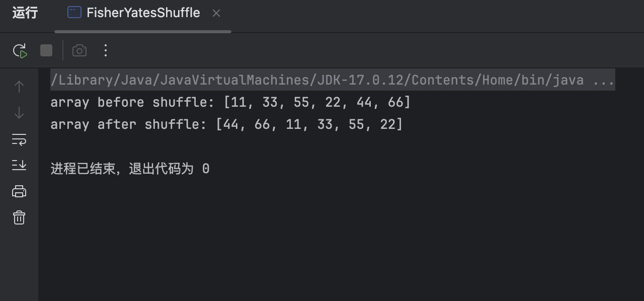This screenshot has height=301, width=644.
Task: Click the down arrow stack trace icon
Action: pos(19,113)
